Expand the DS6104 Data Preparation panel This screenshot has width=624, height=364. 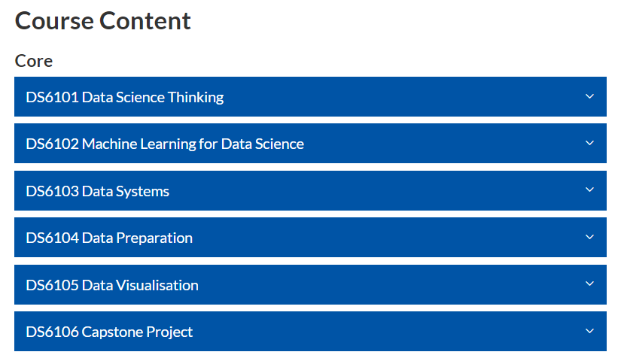(x=309, y=238)
